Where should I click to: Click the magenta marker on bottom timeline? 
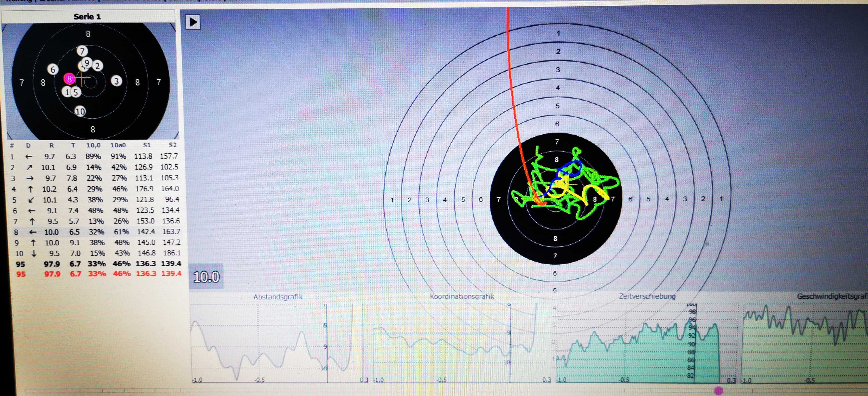click(x=718, y=391)
